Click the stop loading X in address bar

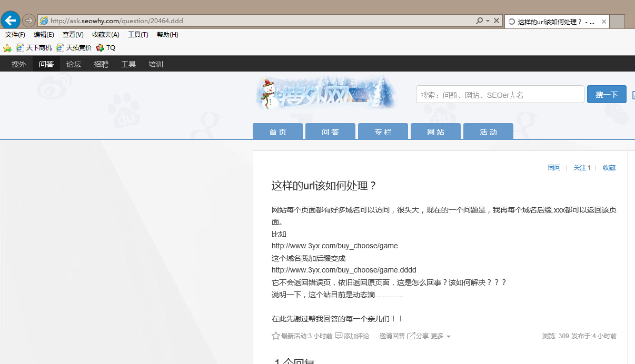496,21
